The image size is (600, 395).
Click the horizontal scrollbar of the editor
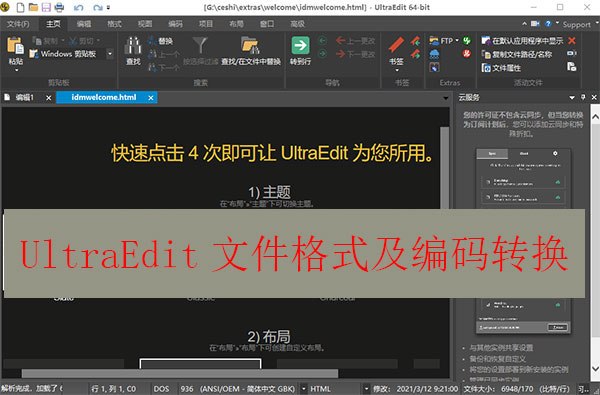pyautogui.click(x=180, y=373)
